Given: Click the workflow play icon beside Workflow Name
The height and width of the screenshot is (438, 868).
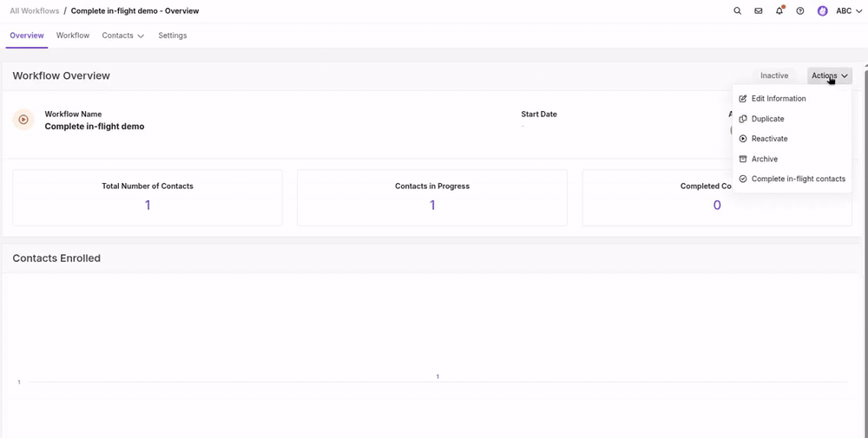Looking at the screenshot, I should click(x=23, y=120).
